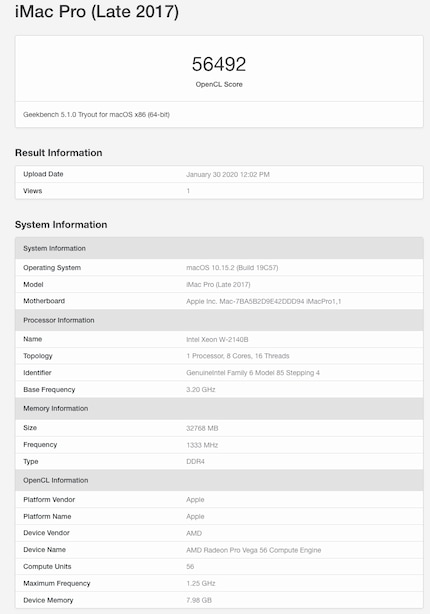Select the 1 Processor, 8 Cores, 16 Threads value
430x614 pixels.
point(238,356)
